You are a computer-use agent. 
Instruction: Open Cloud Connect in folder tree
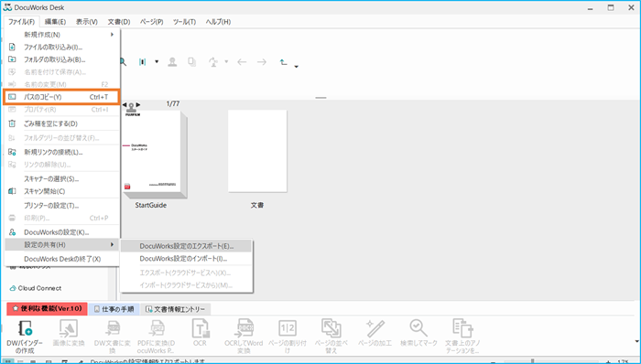tap(36, 288)
